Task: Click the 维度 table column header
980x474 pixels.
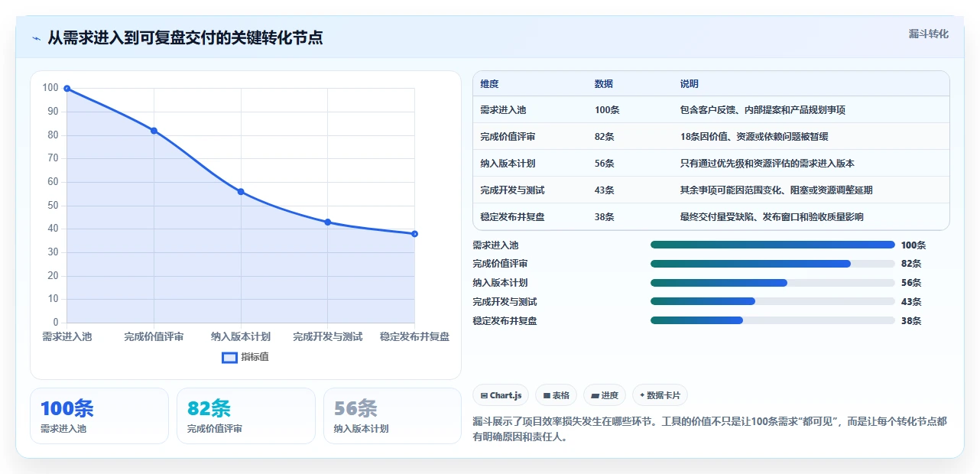Action: click(x=489, y=84)
